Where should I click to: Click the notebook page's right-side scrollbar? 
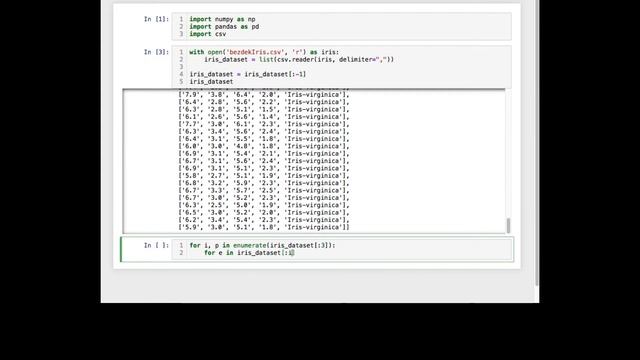tap(536, 143)
